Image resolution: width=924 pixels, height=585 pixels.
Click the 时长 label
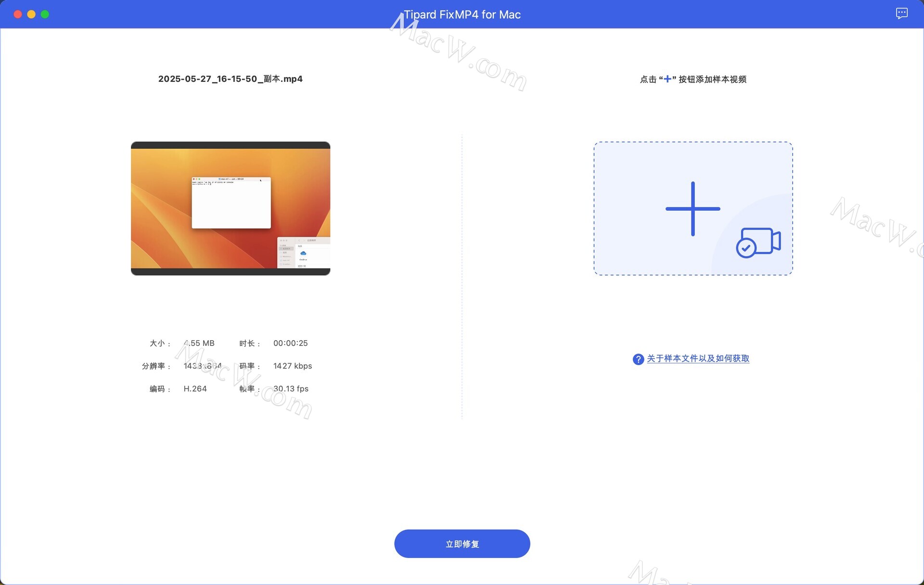(250, 343)
